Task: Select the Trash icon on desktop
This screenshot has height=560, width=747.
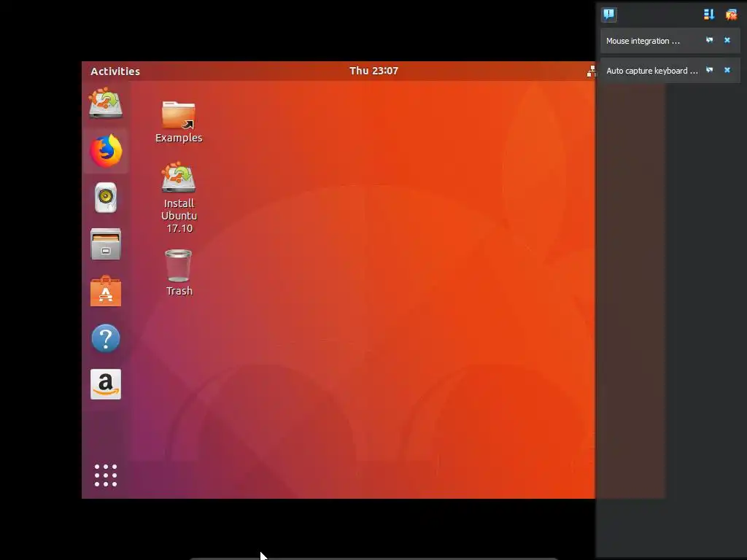Action: [x=179, y=273]
